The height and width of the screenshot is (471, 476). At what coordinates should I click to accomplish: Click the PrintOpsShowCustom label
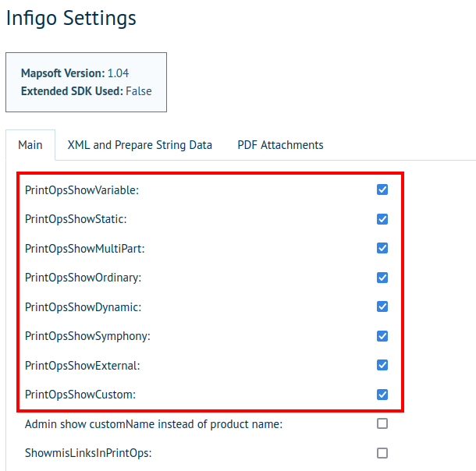[x=80, y=395]
